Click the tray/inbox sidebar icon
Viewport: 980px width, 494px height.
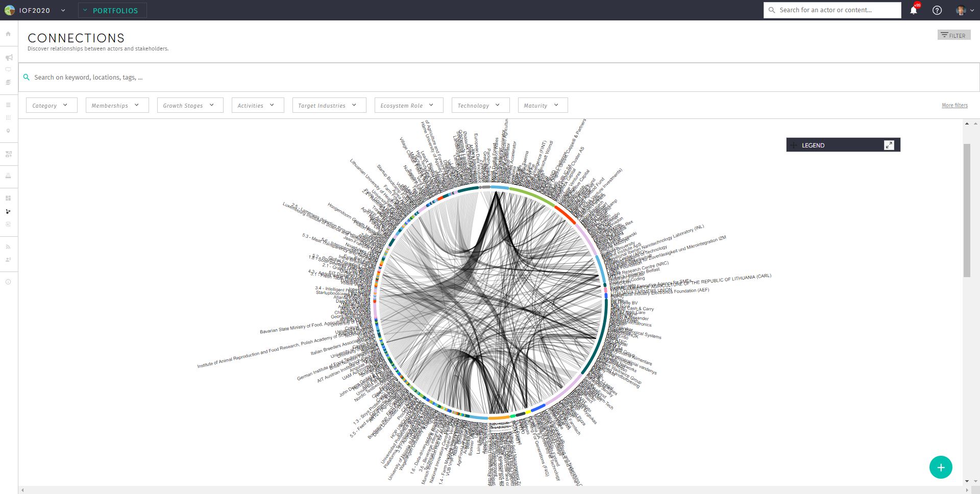point(8,176)
